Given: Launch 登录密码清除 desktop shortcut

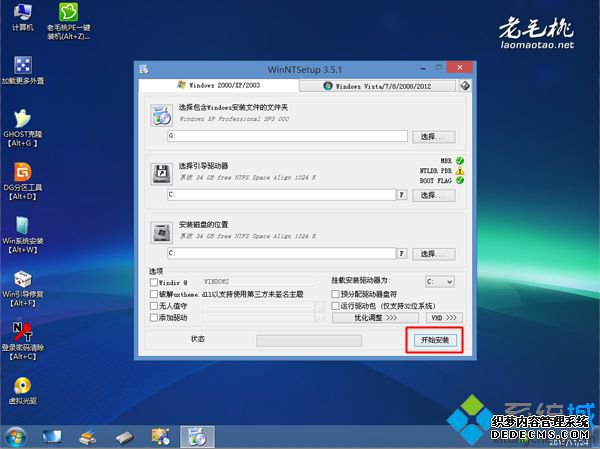Looking at the screenshot, I should click(x=23, y=341).
